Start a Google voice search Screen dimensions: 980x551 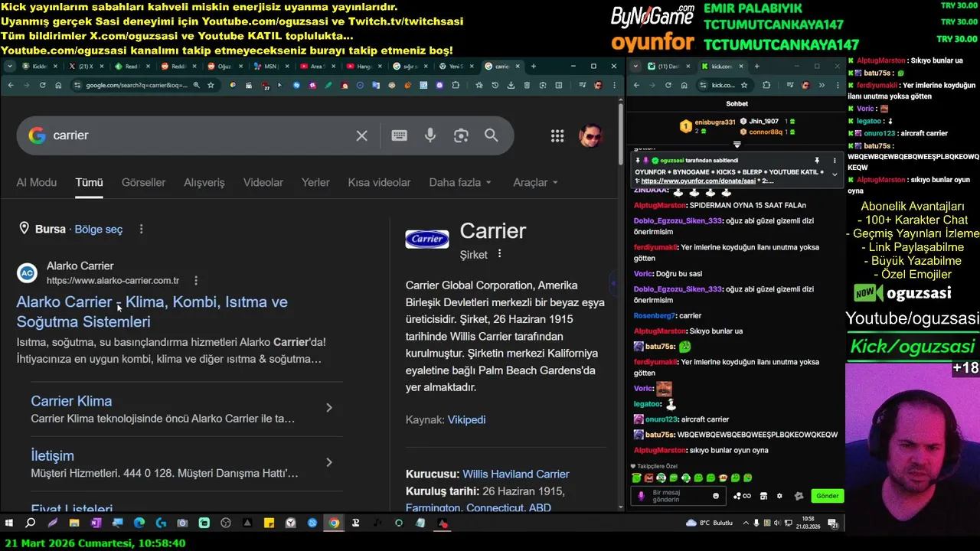430,135
